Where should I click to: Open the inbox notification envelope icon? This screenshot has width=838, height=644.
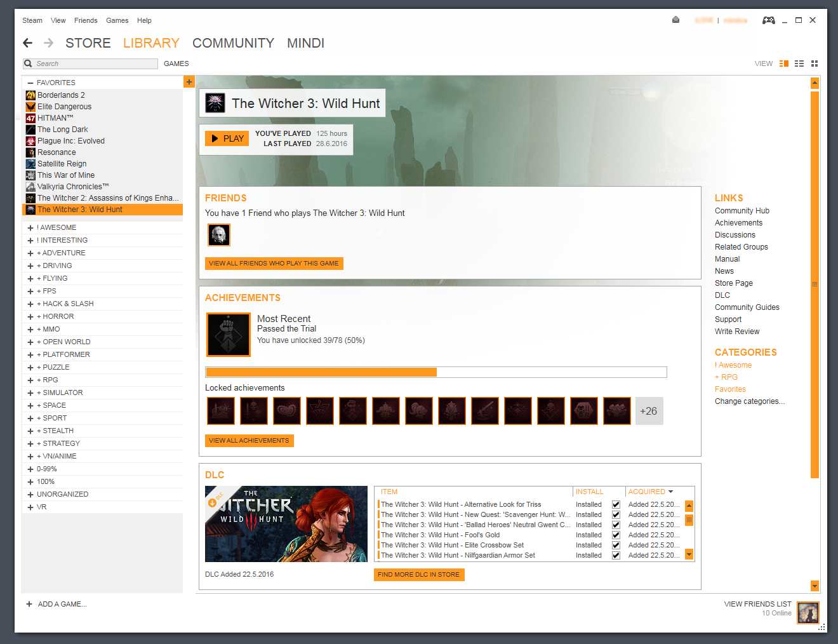tap(675, 20)
